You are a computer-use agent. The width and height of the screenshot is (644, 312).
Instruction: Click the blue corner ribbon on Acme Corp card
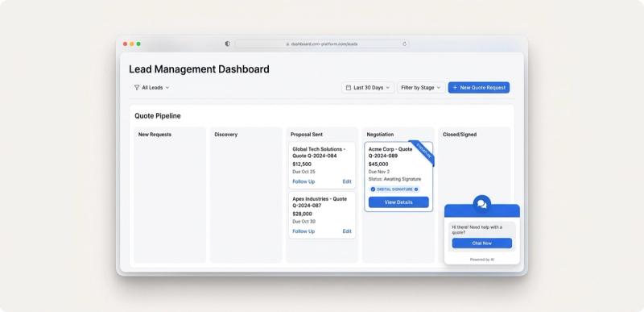pos(423,152)
